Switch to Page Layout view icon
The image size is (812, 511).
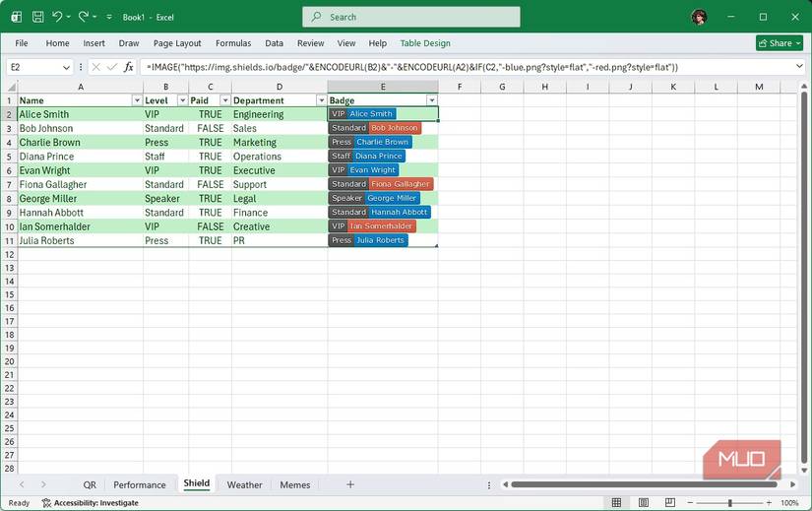(644, 503)
